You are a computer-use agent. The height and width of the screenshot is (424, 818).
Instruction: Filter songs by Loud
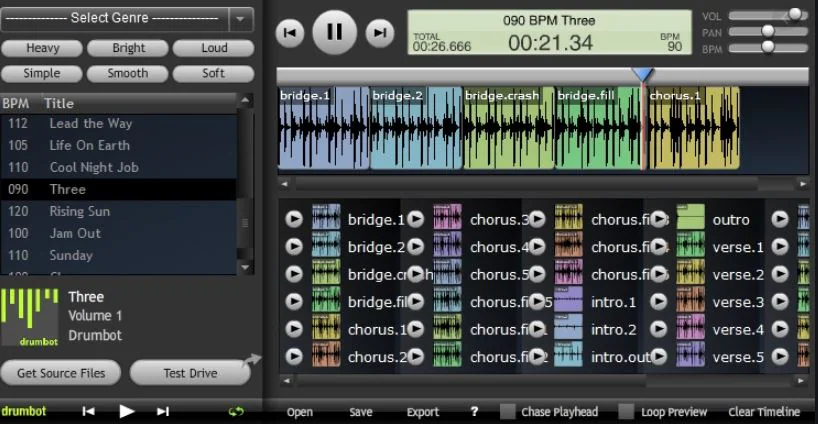click(214, 48)
